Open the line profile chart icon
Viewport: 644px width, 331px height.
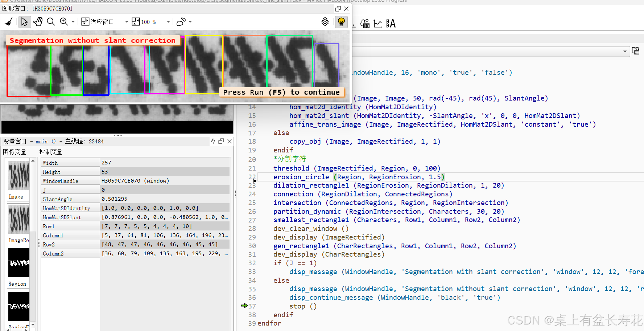378,24
